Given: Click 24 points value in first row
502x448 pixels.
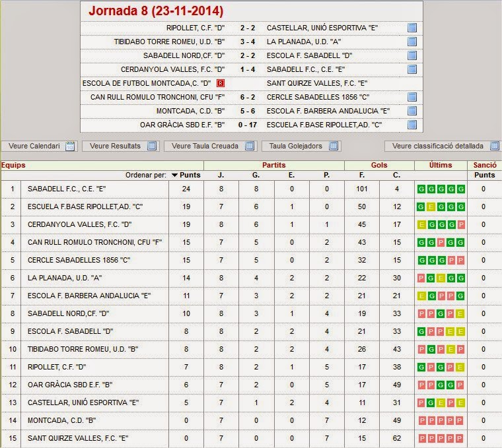Looking at the screenshot, I should pos(186,189).
